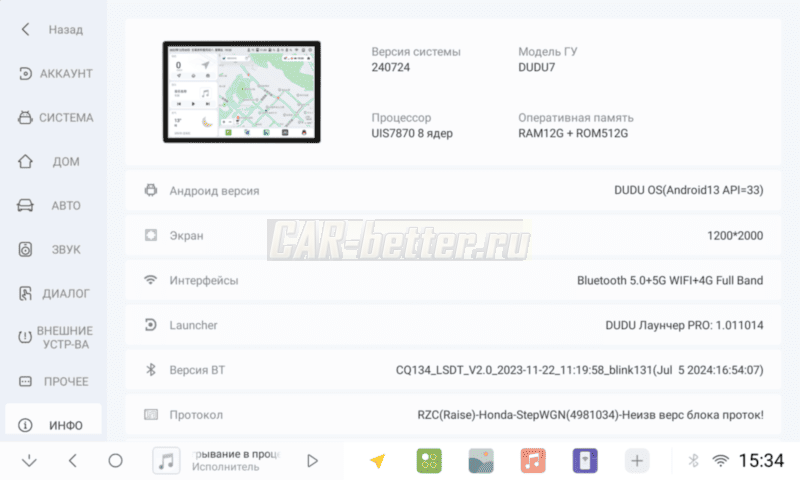Open the gallery picture app icon
Image resolution: width=800 pixels, height=480 pixels.
(x=481, y=461)
